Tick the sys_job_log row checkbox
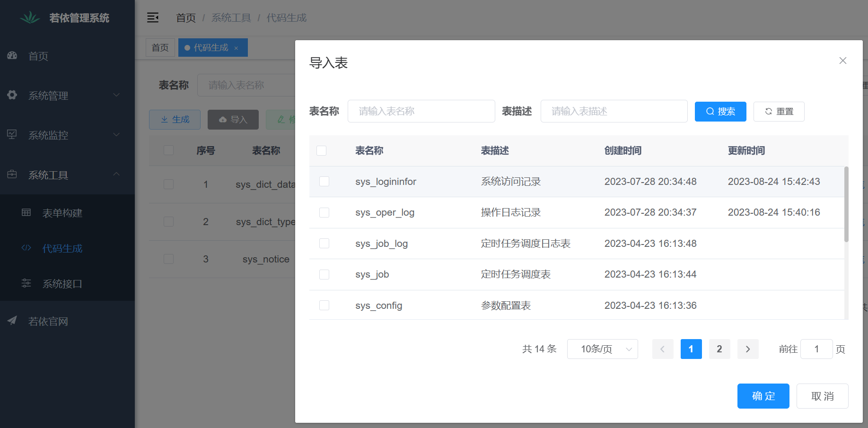 tap(324, 244)
